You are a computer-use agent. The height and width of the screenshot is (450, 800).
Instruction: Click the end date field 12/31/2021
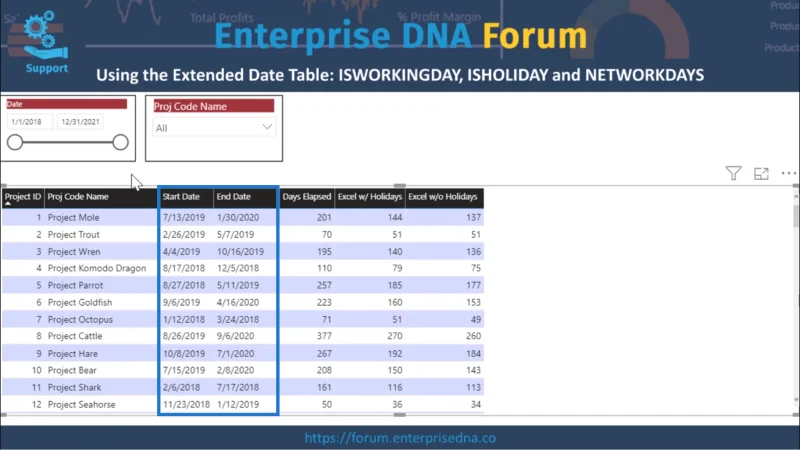[80, 122]
